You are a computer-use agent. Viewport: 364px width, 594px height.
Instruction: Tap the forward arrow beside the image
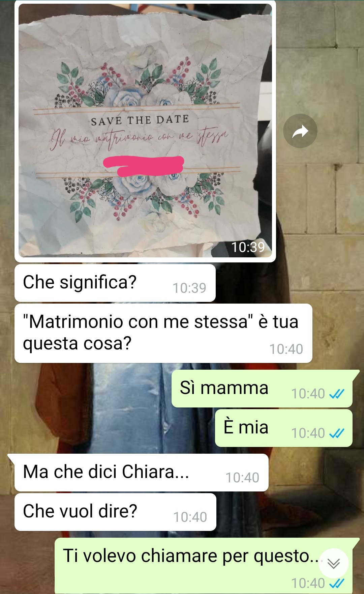(300, 131)
